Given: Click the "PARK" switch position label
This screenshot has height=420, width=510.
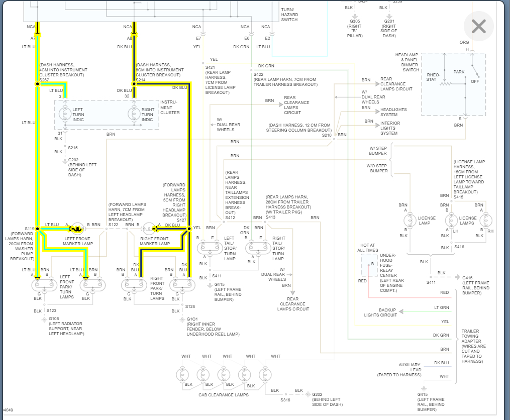Looking at the screenshot, I should tap(459, 72).
